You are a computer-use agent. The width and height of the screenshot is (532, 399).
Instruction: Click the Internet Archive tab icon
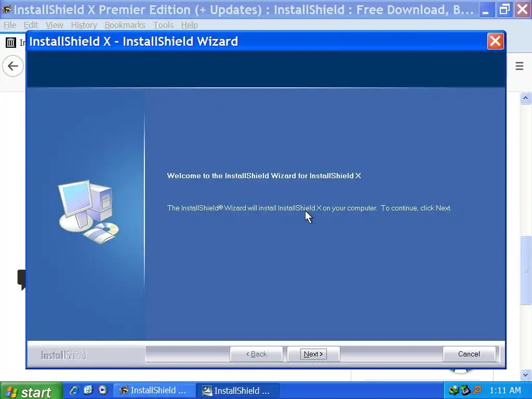pyautogui.click(x=11, y=43)
